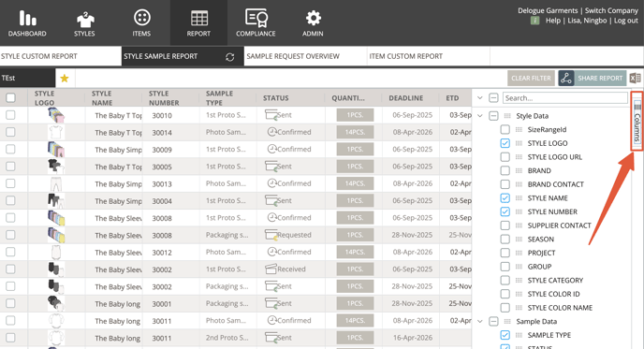The height and width of the screenshot is (349, 644).
Task: Switch to Item Custom Report tab
Action: pyautogui.click(x=406, y=56)
